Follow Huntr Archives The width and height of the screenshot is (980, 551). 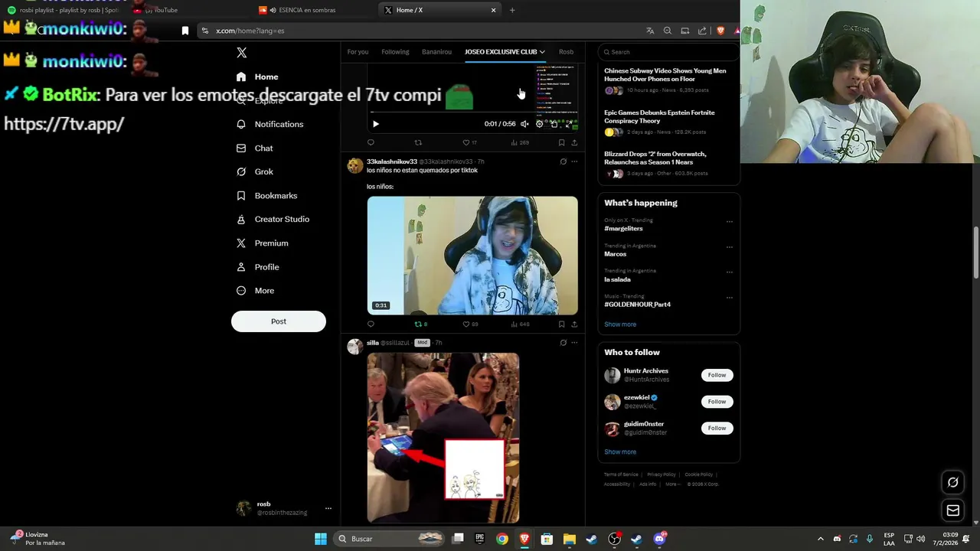(717, 375)
